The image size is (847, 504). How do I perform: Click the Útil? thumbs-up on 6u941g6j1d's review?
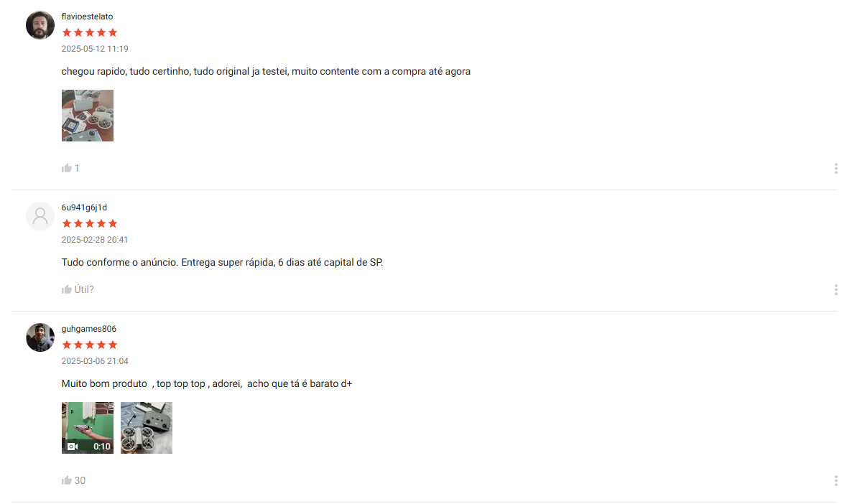click(66, 289)
